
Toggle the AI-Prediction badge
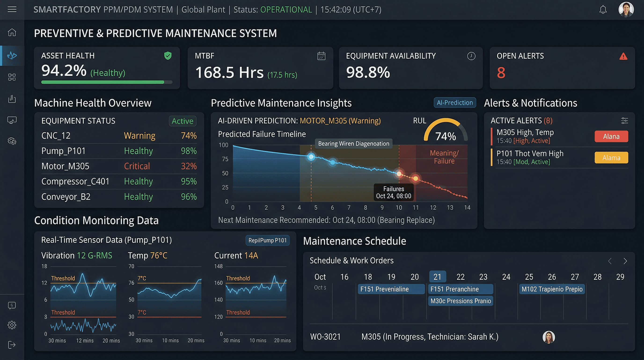pyautogui.click(x=454, y=103)
